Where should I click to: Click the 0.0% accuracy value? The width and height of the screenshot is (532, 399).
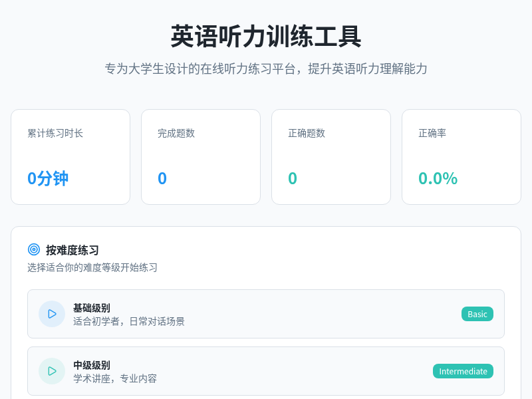point(437,178)
